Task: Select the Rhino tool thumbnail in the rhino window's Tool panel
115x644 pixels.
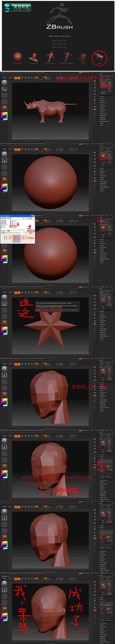Action: click(103, 85)
